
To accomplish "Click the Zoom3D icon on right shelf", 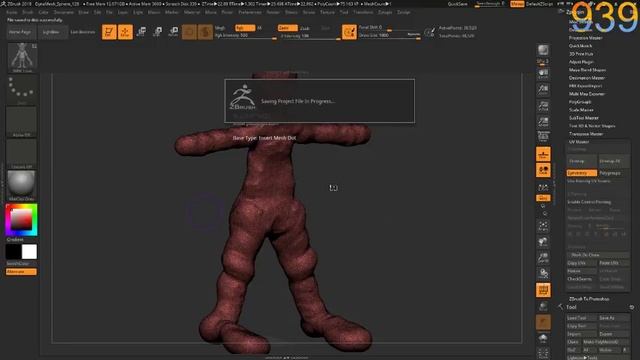I will click(543, 258).
